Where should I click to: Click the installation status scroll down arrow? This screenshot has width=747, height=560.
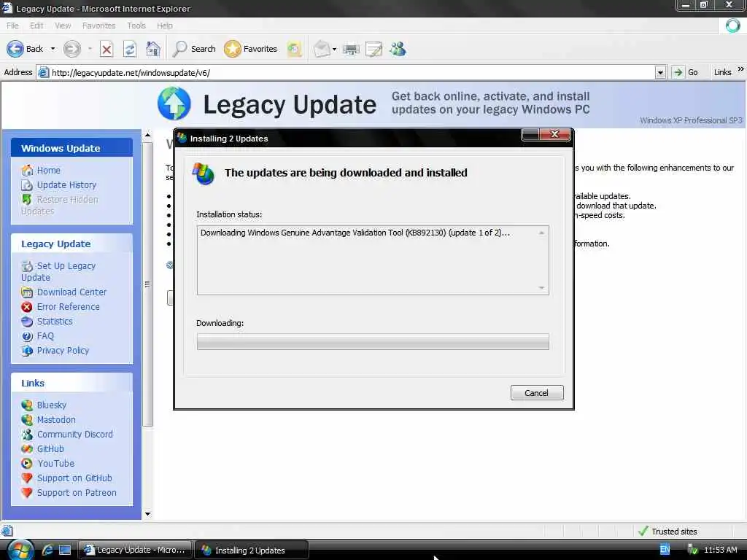542,287
